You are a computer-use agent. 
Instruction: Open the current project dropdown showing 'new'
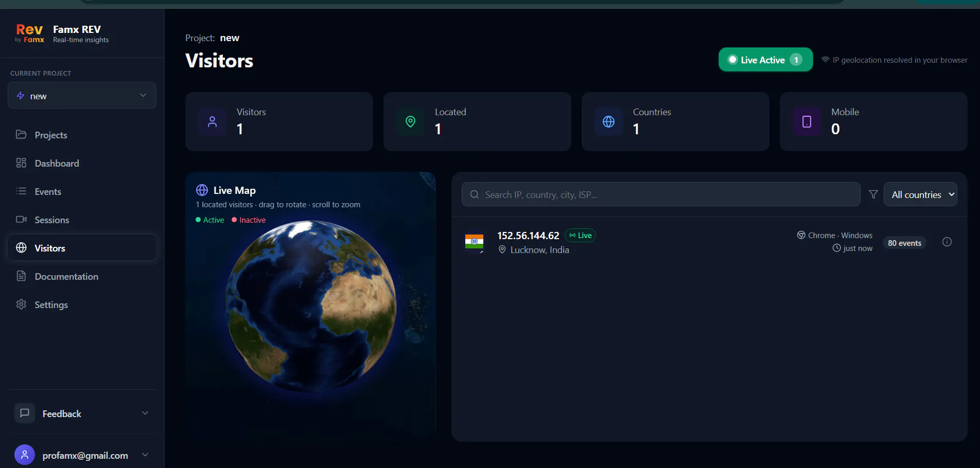click(82, 96)
